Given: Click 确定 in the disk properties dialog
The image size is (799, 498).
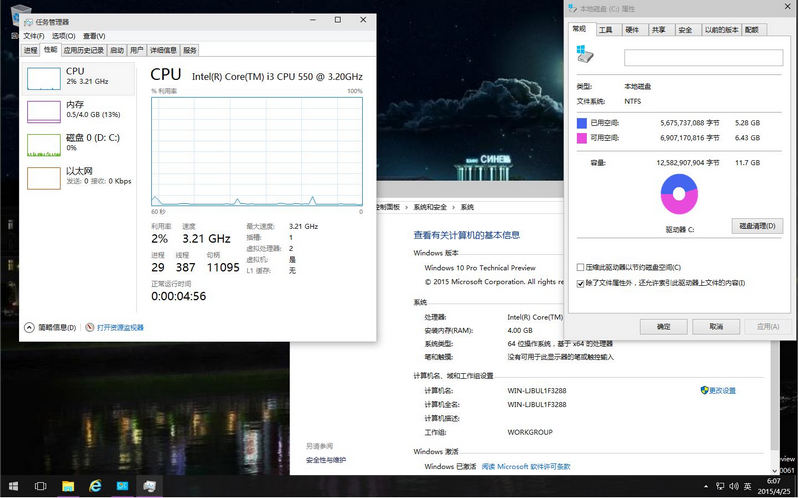Looking at the screenshot, I should coord(663,327).
